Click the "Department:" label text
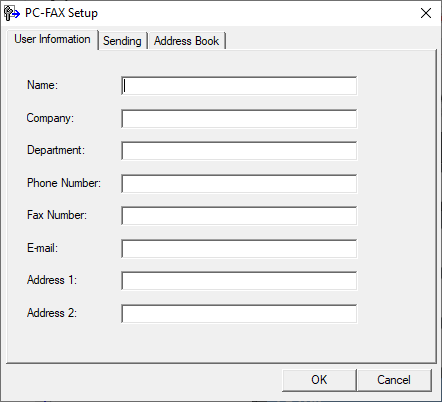Viewport: 442px width, 402px height. 56,150
